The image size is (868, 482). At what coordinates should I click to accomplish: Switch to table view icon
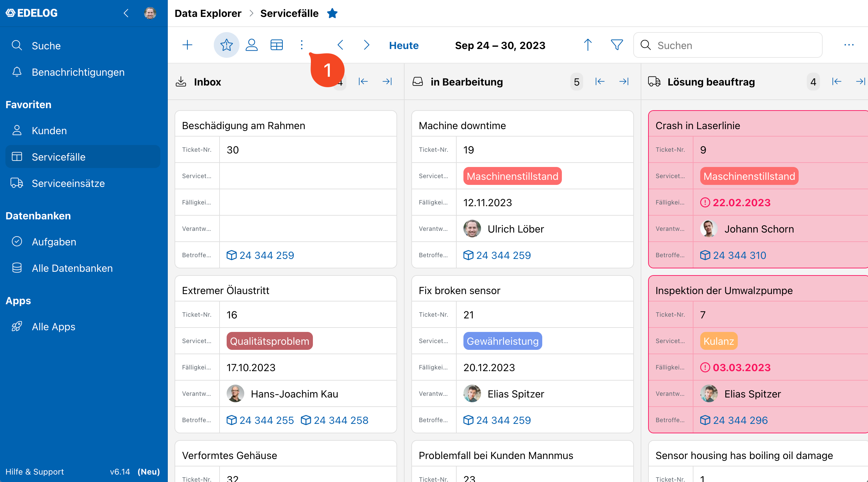click(276, 45)
